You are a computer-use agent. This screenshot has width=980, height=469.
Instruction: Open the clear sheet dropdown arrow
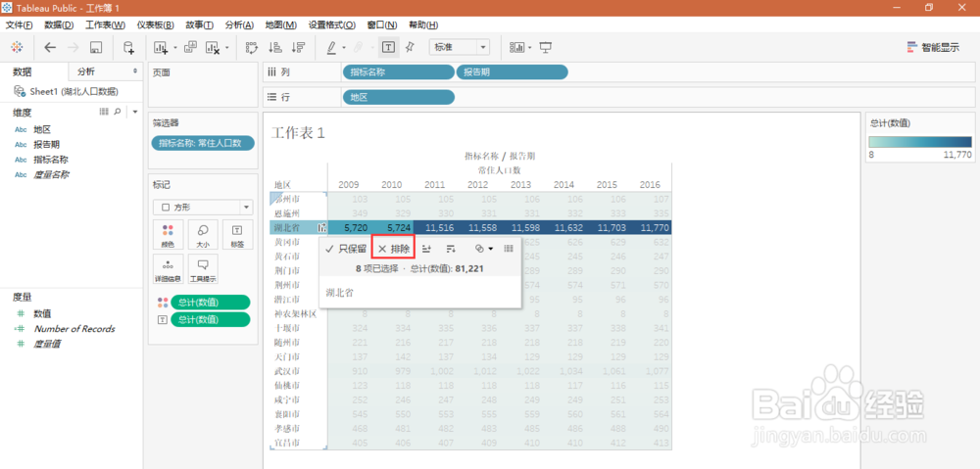227,48
